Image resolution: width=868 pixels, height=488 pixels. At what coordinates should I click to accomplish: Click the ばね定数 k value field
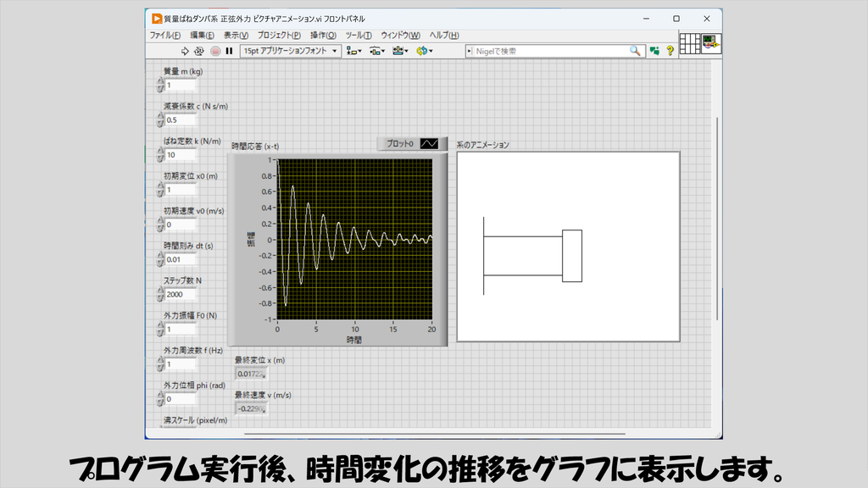point(181,155)
